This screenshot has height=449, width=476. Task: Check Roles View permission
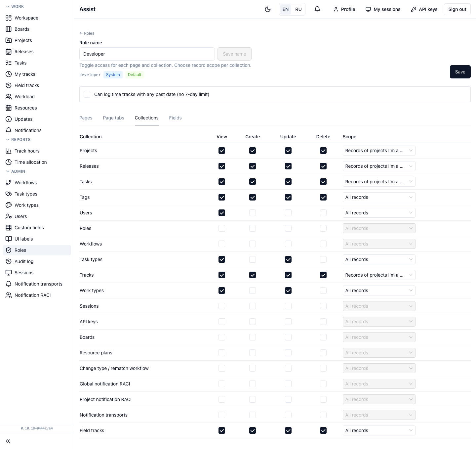pyautogui.click(x=222, y=228)
